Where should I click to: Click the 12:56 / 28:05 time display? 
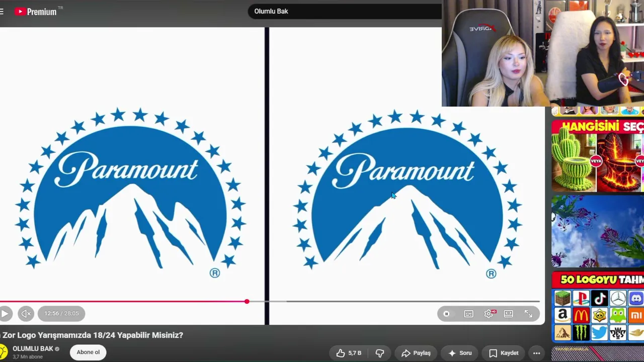(61, 313)
